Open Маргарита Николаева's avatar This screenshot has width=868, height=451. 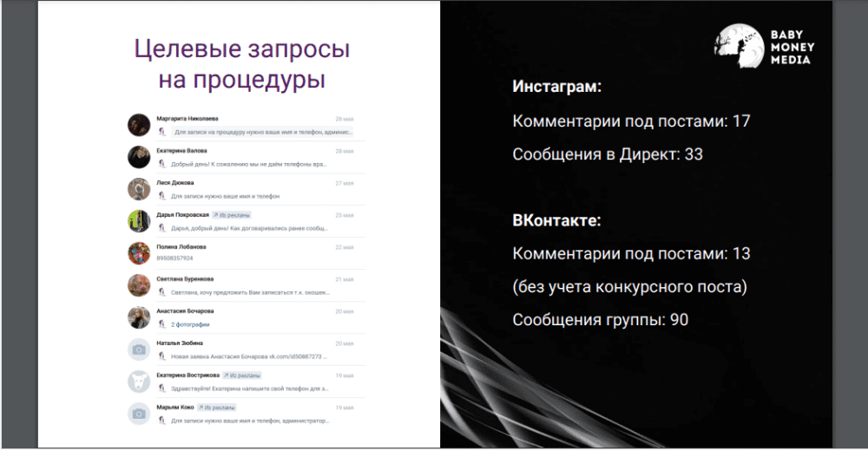tap(139, 125)
